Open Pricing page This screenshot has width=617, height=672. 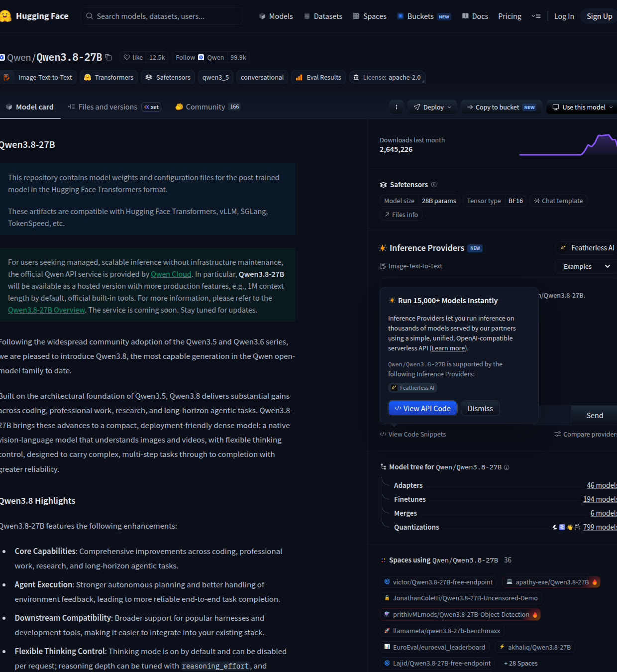pos(510,16)
